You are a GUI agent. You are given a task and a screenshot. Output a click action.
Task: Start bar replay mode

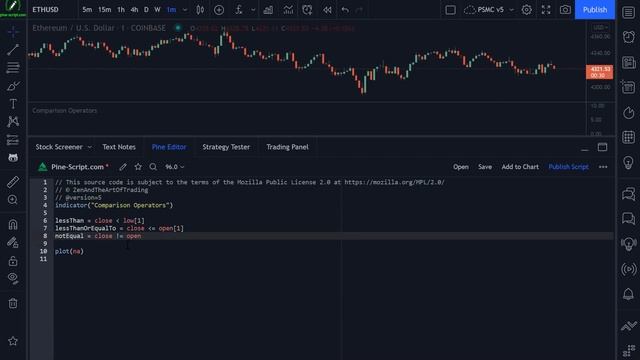tap(327, 10)
